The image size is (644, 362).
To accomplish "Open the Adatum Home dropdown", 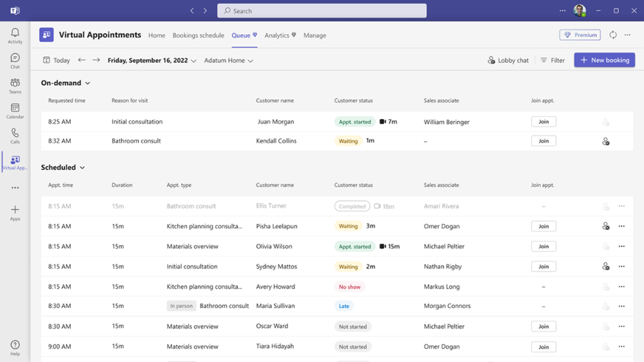I will [x=228, y=61].
